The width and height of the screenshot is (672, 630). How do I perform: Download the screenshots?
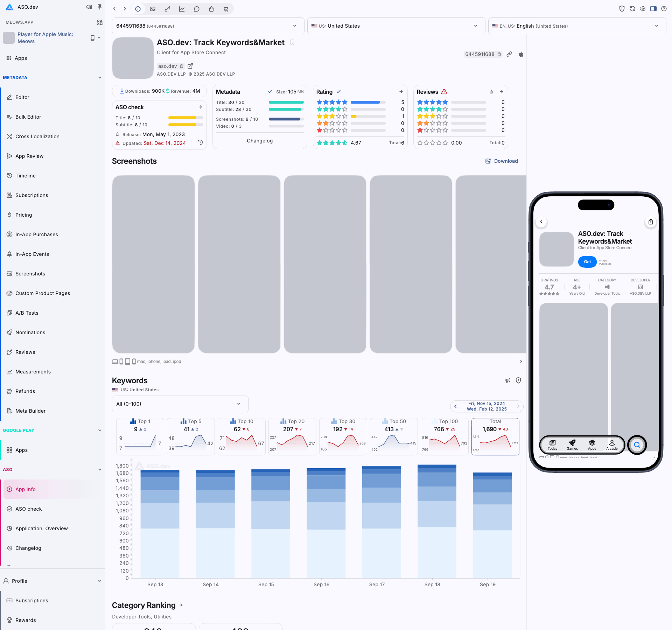[x=502, y=161]
